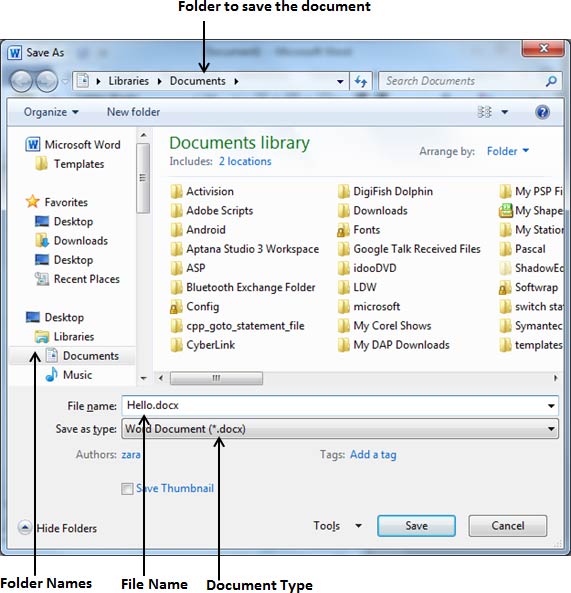Image resolution: width=571 pixels, height=593 pixels.
Task: Select Microsoft Word in navigation pane
Action: click(73, 144)
